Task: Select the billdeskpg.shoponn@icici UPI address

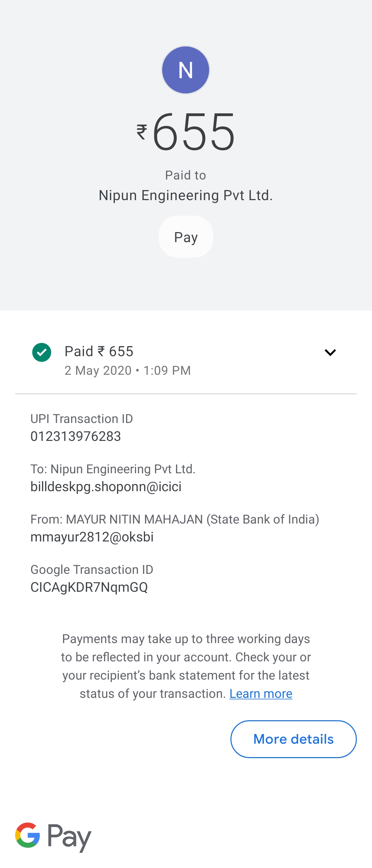Action: tap(106, 487)
